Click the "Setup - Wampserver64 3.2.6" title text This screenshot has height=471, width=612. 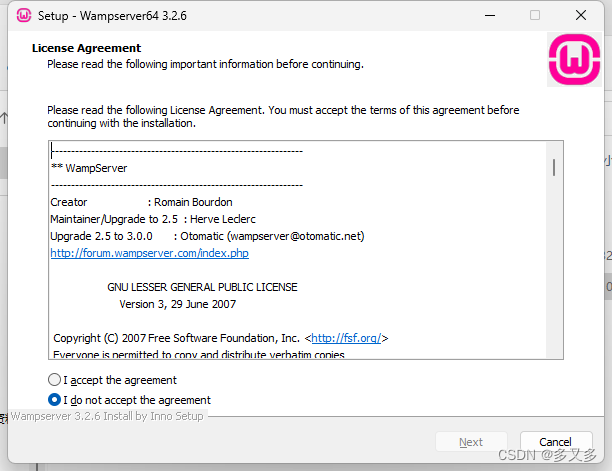pyautogui.click(x=112, y=16)
